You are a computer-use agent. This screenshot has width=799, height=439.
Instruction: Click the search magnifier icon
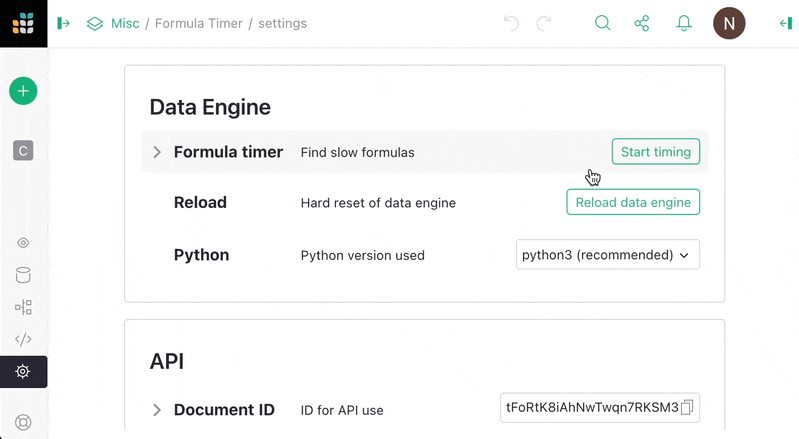(602, 23)
